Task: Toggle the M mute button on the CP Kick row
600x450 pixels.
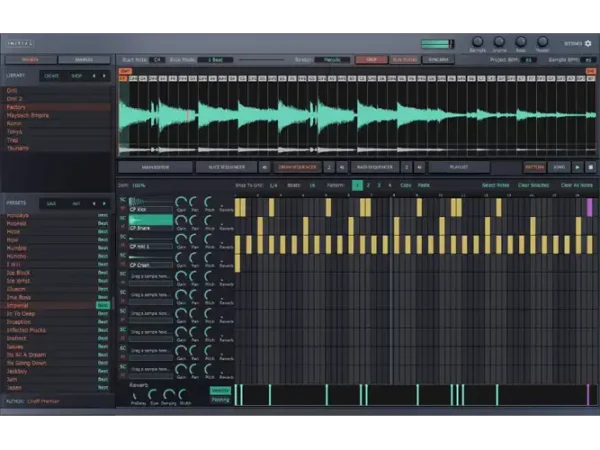Action: (123, 208)
